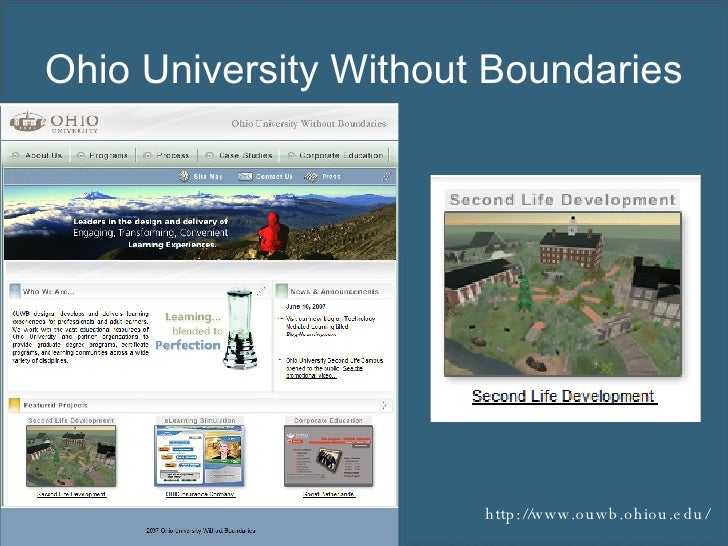
Task: Click the 'Featured Projects' heading
Action: coord(55,405)
